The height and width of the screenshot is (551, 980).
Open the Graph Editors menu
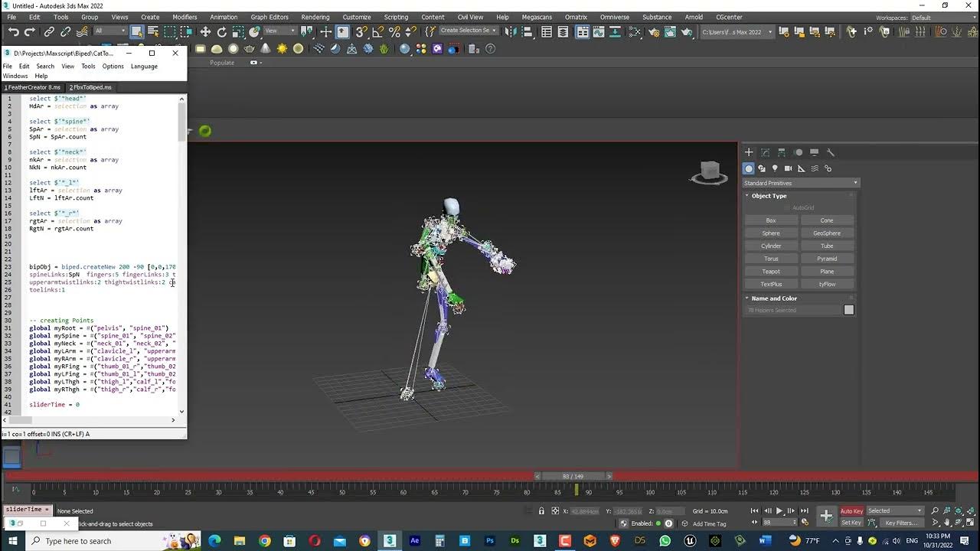coord(269,17)
